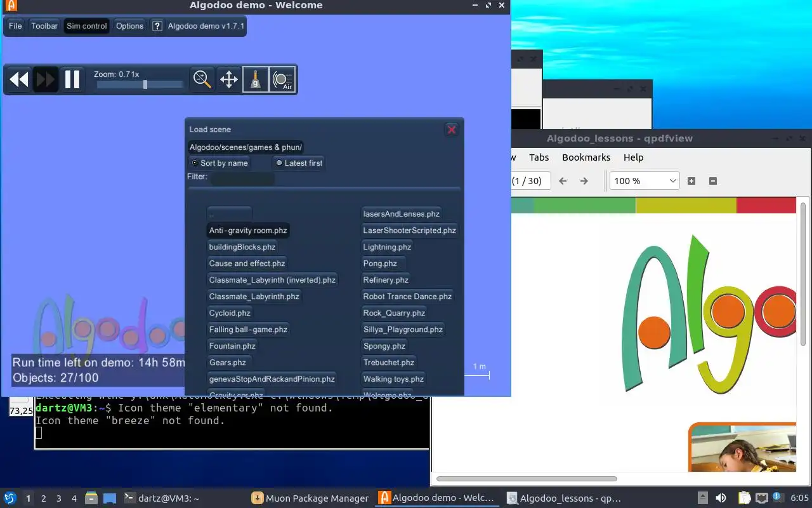
Task: Close the Load scene dialog
Action: [x=452, y=130]
